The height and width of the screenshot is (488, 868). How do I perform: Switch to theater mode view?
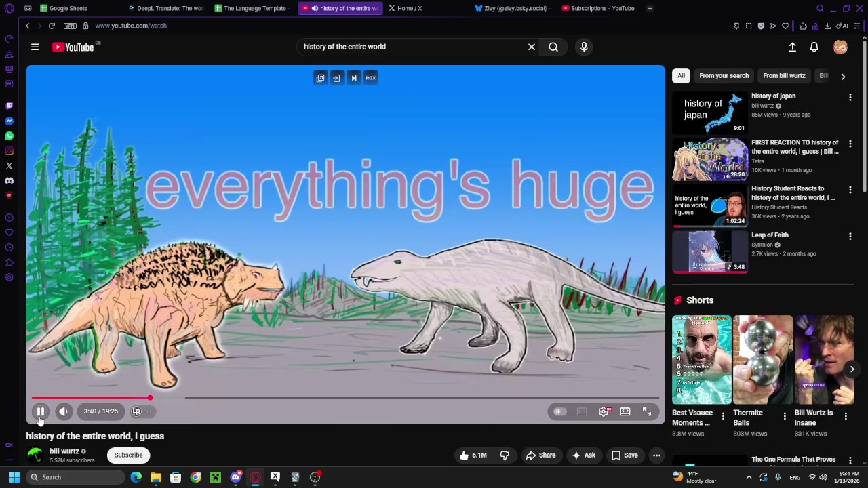click(625, 411)
